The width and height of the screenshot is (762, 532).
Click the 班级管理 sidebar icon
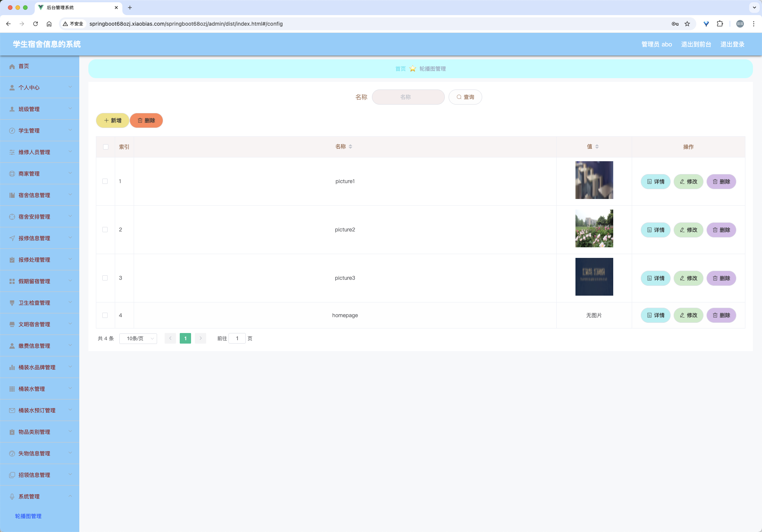pyautogui.click(x=12, y=109)
